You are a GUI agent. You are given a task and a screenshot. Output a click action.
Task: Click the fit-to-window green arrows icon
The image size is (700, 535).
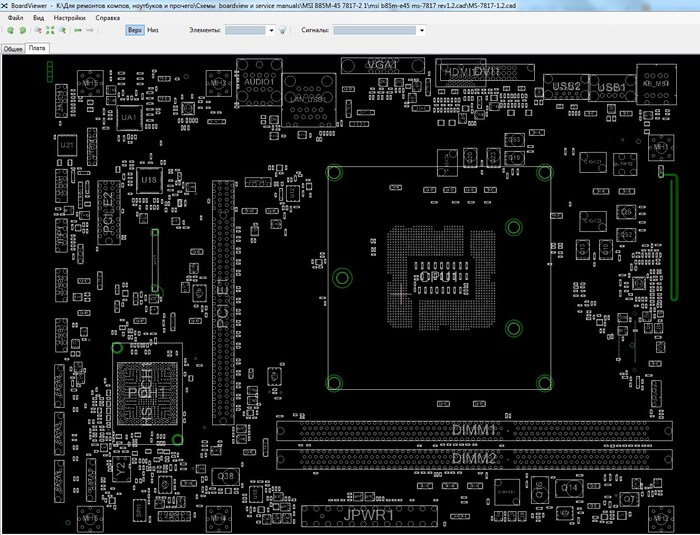[49, 30]
